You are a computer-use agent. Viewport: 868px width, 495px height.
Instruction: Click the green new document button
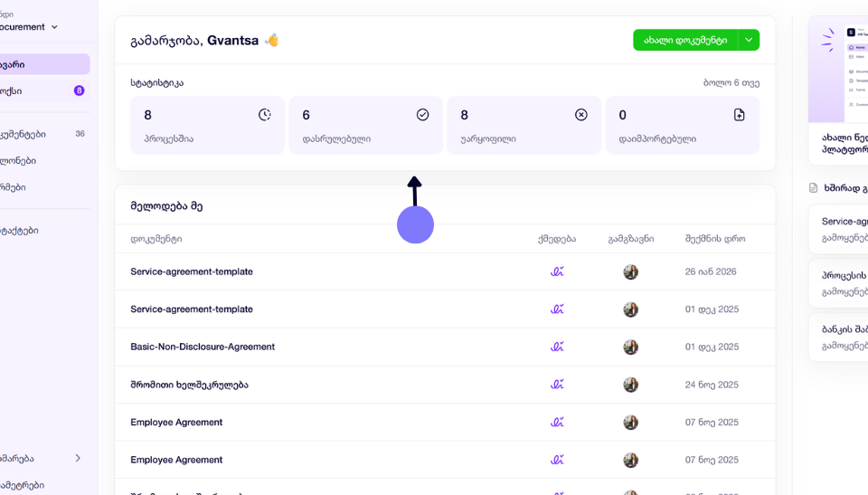pos(685,40)
